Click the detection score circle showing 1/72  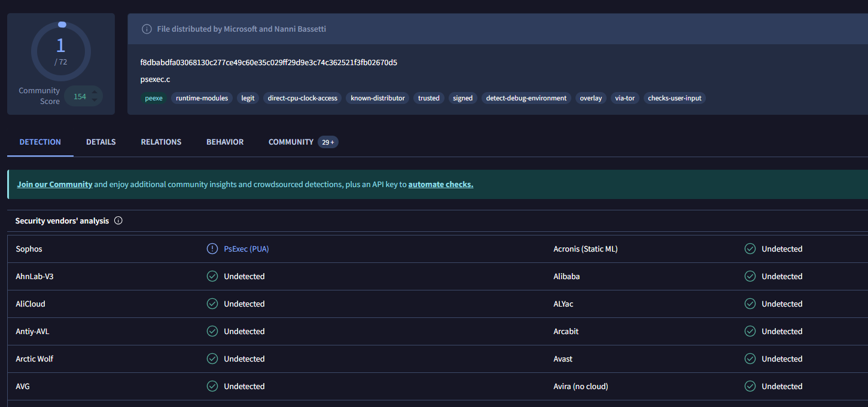(x=60, y=51)
